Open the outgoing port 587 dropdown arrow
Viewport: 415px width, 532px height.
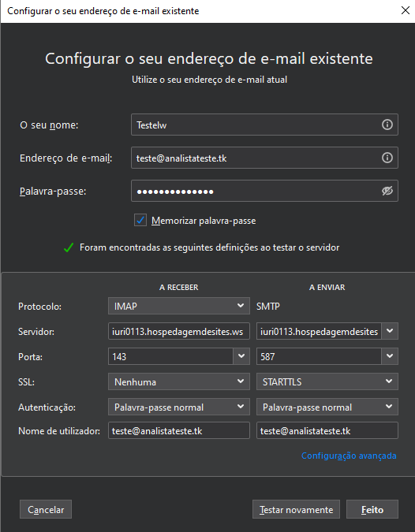(390, 356)
